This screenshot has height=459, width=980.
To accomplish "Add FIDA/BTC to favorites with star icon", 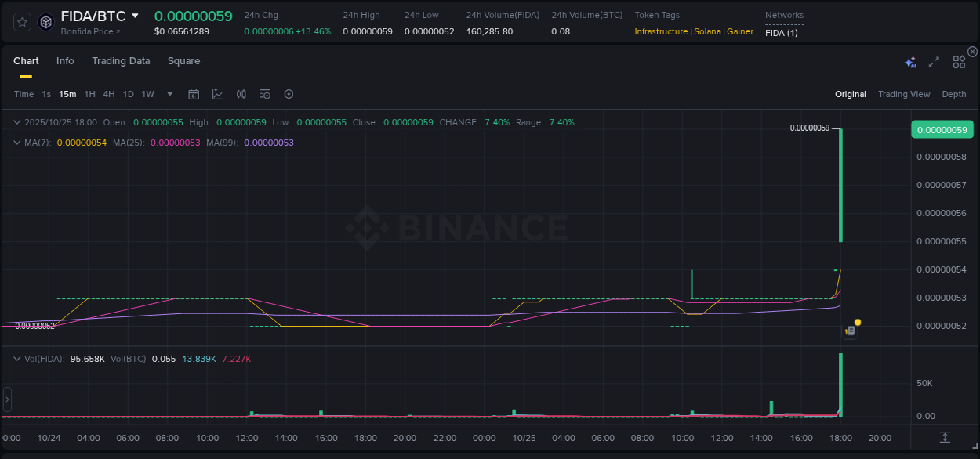I will pyautogui.click(x=23, y=22).
